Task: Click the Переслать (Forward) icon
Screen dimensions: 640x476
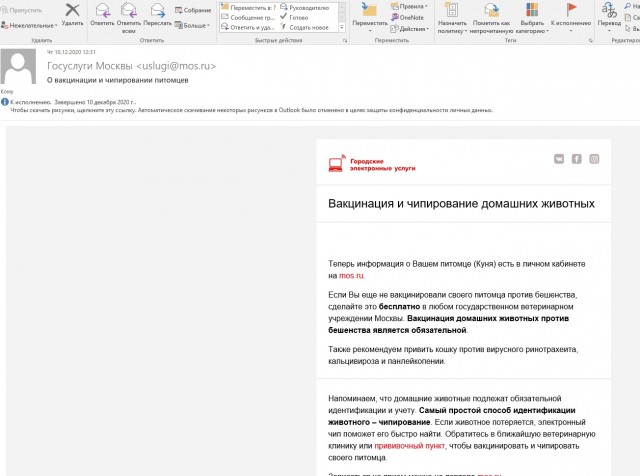Action: pyautogui.click(x=158, y=10)
